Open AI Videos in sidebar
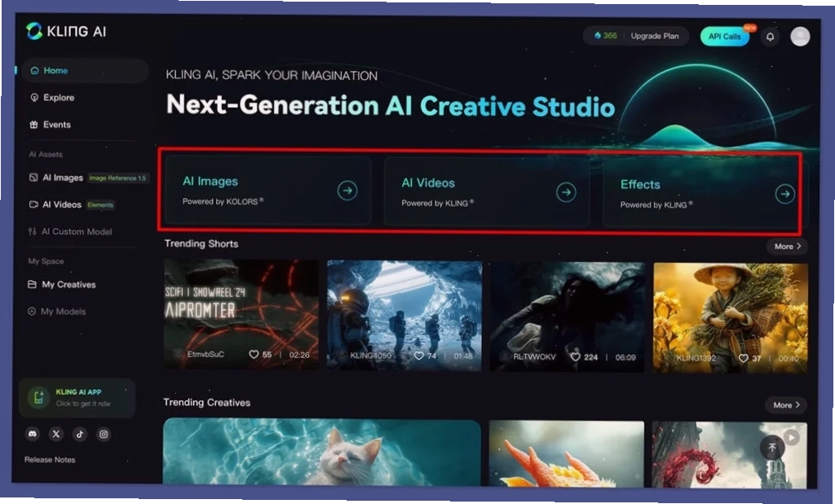835x504 pixels. click(55, 205)
